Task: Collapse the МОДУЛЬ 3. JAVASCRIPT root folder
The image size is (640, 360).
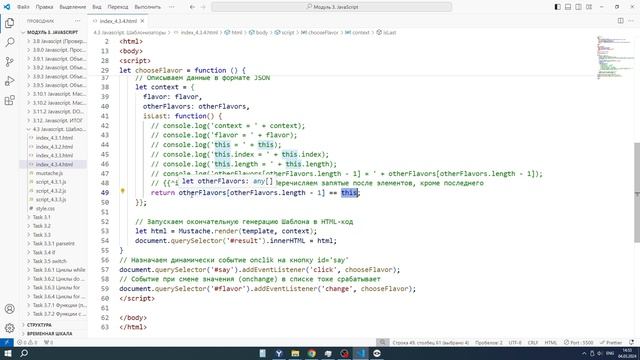Action: pos(53,32)
